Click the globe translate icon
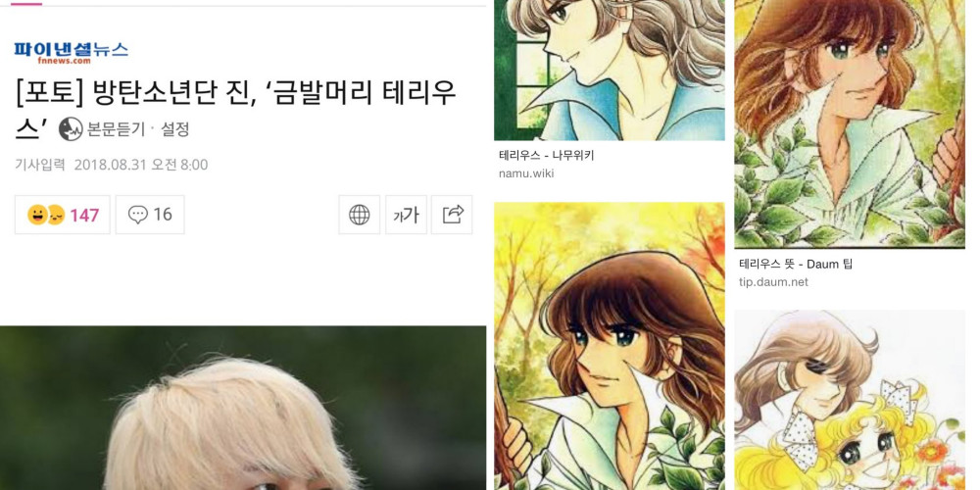This screenshot has width=980, height=490. point(360,215)
